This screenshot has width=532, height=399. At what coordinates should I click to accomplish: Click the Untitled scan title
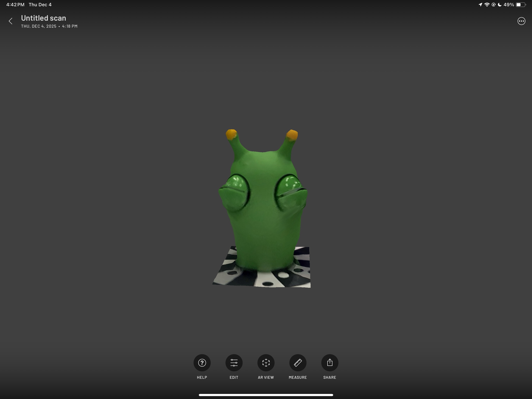(44, 18)
